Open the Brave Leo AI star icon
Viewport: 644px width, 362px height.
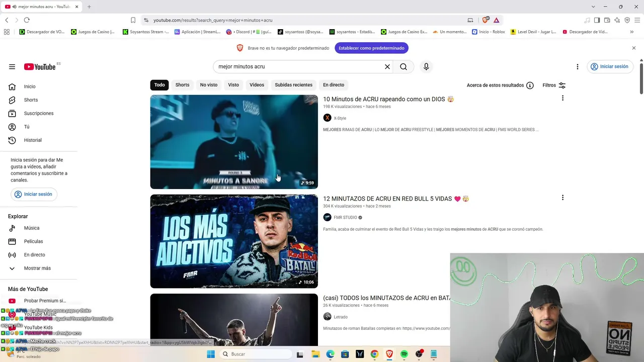click(617, 20)
